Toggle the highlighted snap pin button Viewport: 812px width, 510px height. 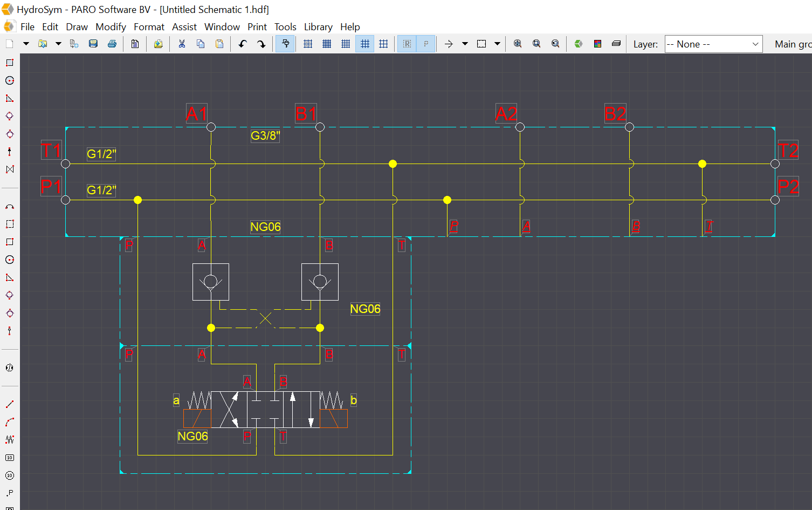click(x=285, y=44)
